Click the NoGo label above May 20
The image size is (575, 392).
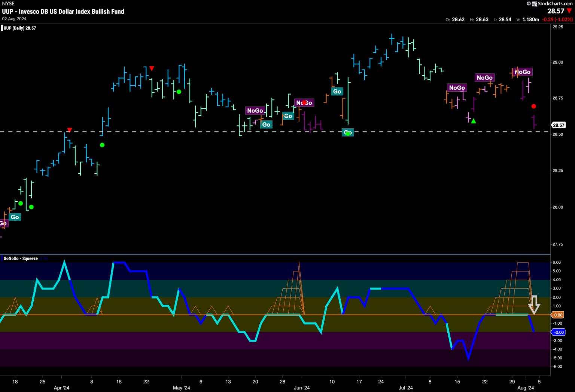click(x=255, y=110)
